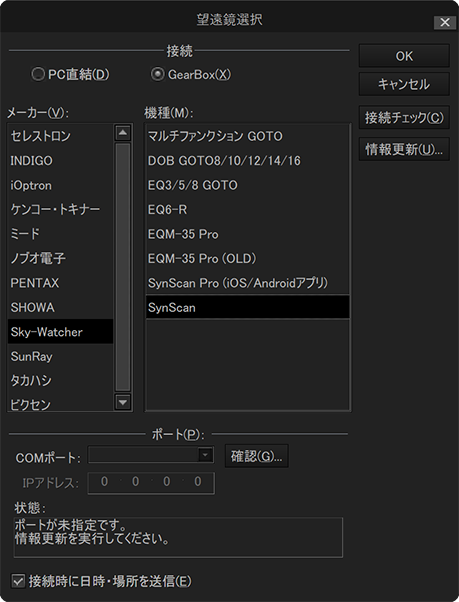Run 接続チェック connection check

[x=404, y=117]
